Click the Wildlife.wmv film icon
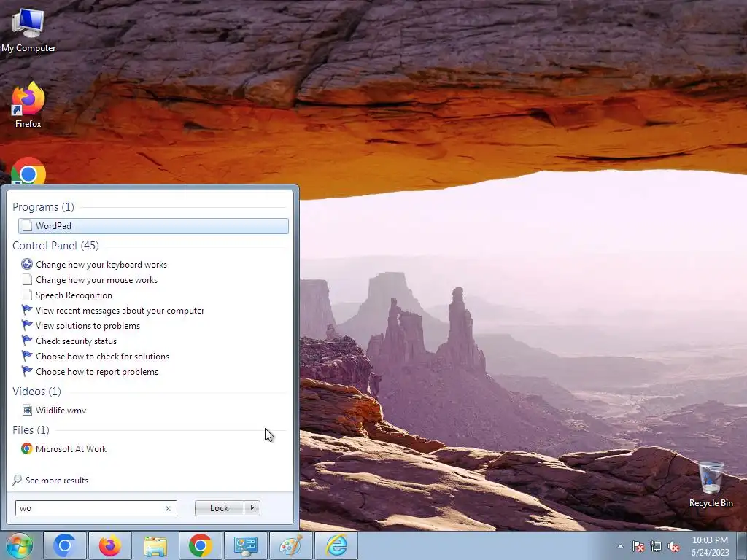Viewport: 747px width, 560px height. [x=27, y=410]
